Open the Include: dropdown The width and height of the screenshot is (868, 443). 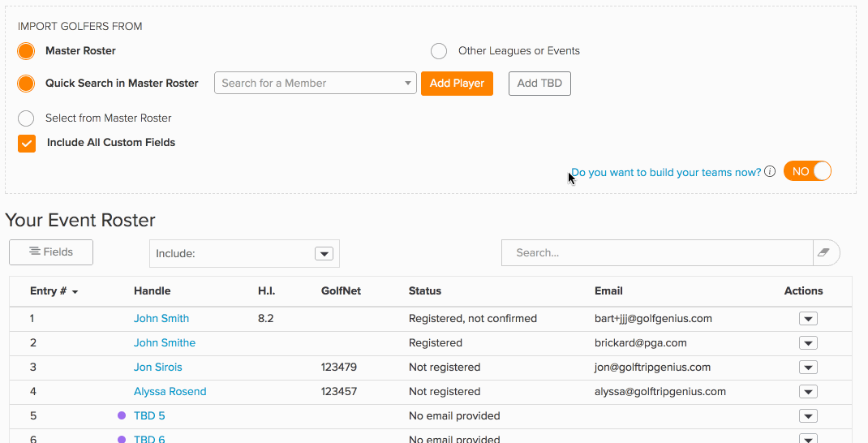point(245,254)
